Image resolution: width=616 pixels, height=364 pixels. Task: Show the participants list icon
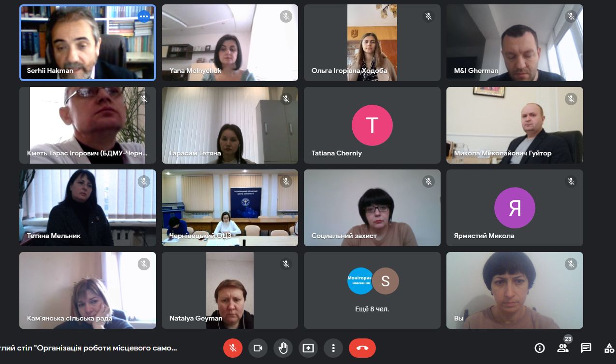point(563,348)
